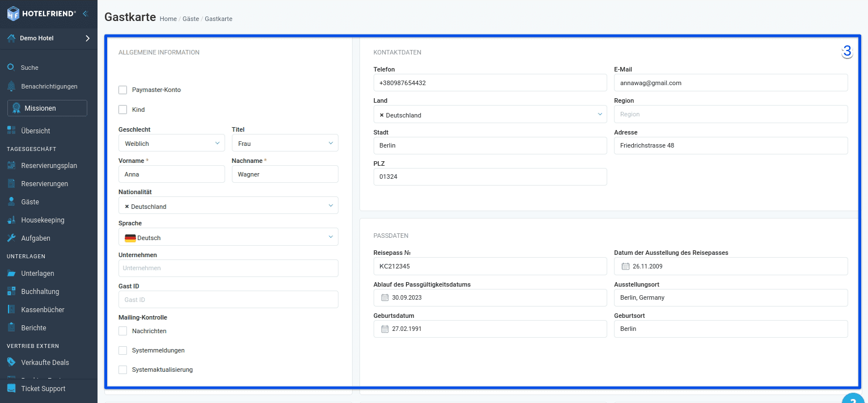This screenshot has height=403, width=868.
Task: Enable Nachrichten mailing checkbox
Action: click(122, 331)
